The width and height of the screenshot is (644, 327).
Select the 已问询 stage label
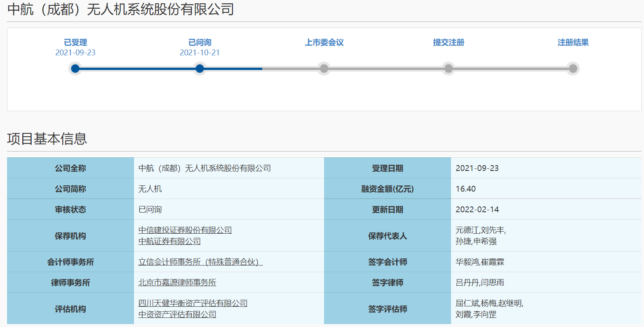click(x=200, y=43)
